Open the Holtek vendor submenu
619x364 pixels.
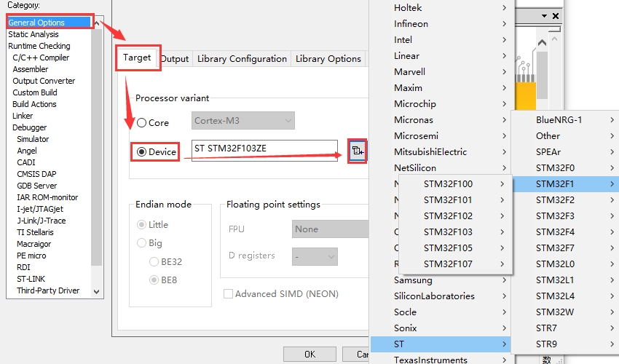[x=441, y=8]
